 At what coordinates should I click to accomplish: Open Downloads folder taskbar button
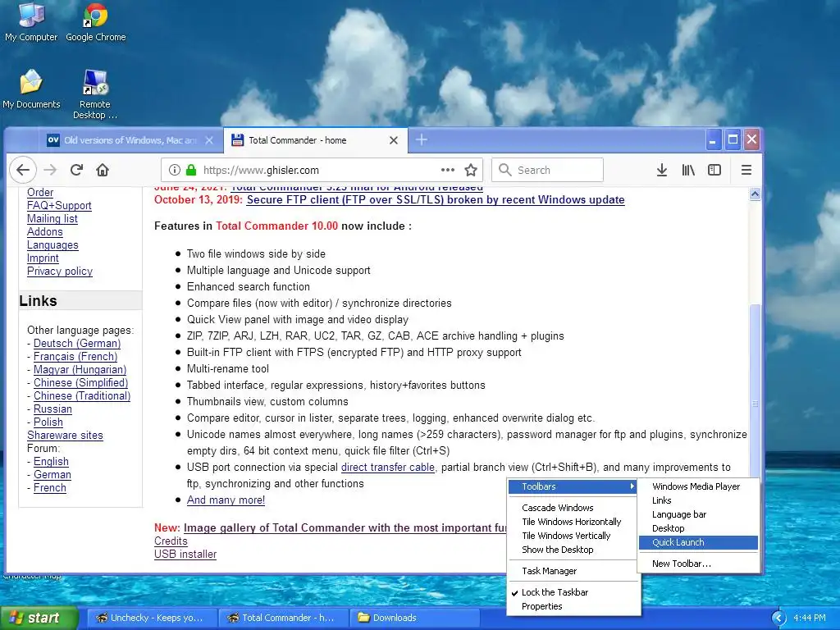tap(414, 618)
